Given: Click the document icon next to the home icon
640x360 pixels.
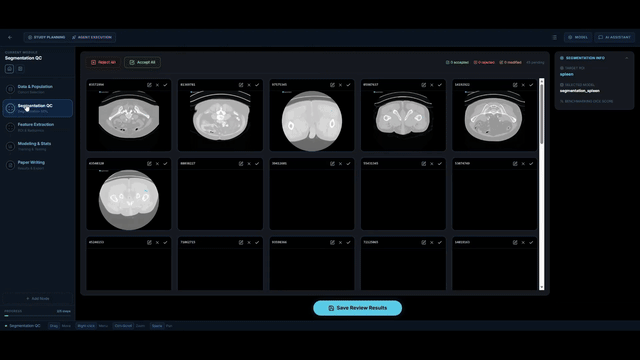Looking at the screenshot, I should 20,69.
